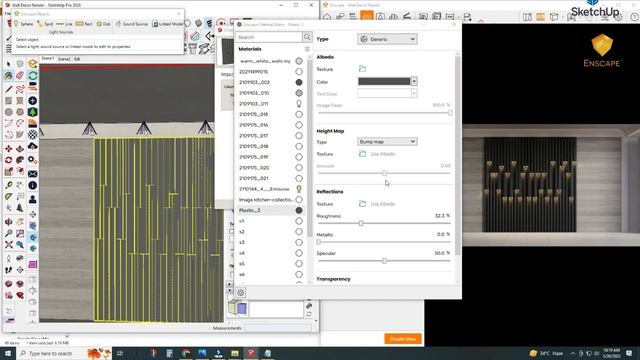Browse Reflections texture folder icon
Viewport: 640px width, 360px height.
coord(362,204)
